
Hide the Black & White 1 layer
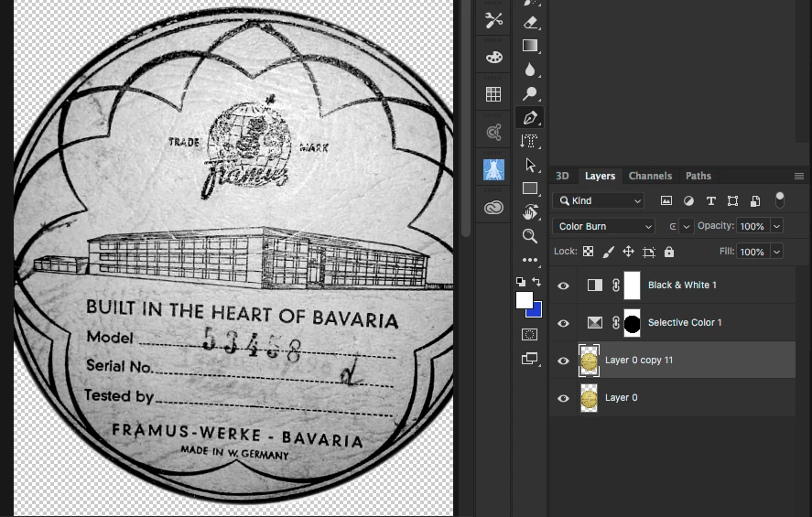(x=563, y=285)
